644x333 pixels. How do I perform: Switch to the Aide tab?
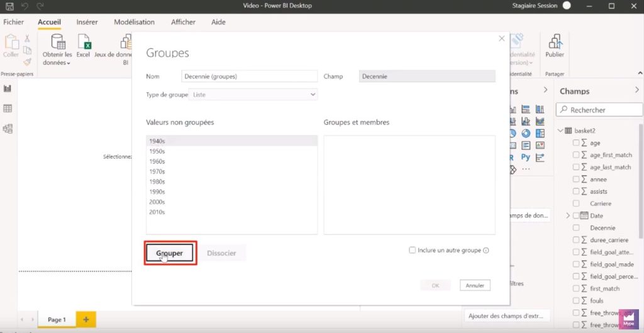point(218,22)
